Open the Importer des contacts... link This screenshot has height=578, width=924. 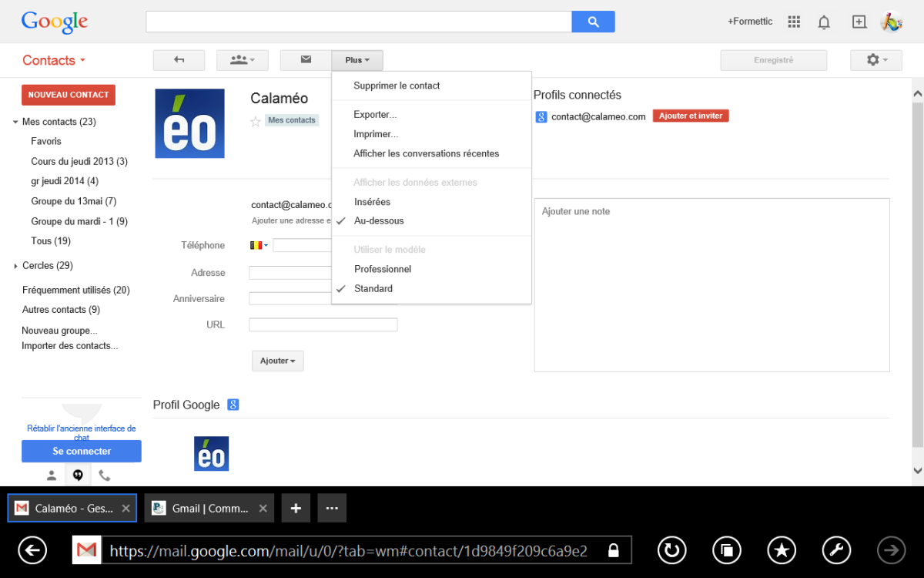point(70,346)
